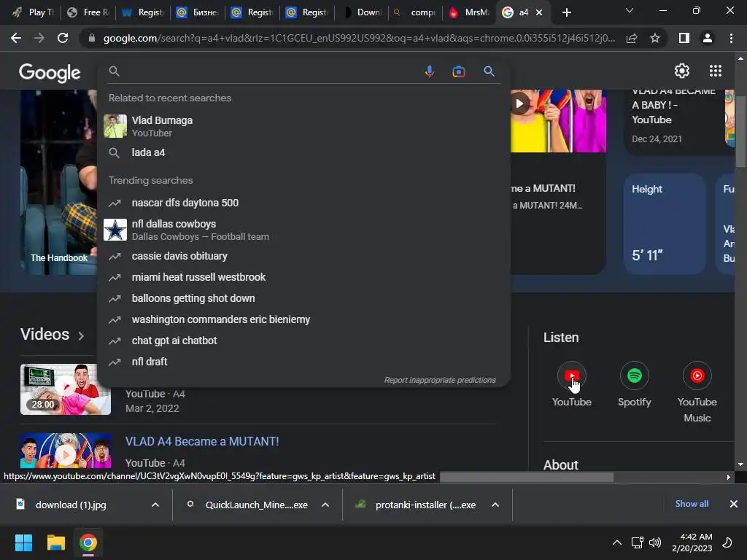This screenshot has height=560, width=747.
Task: Switch to the MrsMa tab
Action: coord(471,12)
